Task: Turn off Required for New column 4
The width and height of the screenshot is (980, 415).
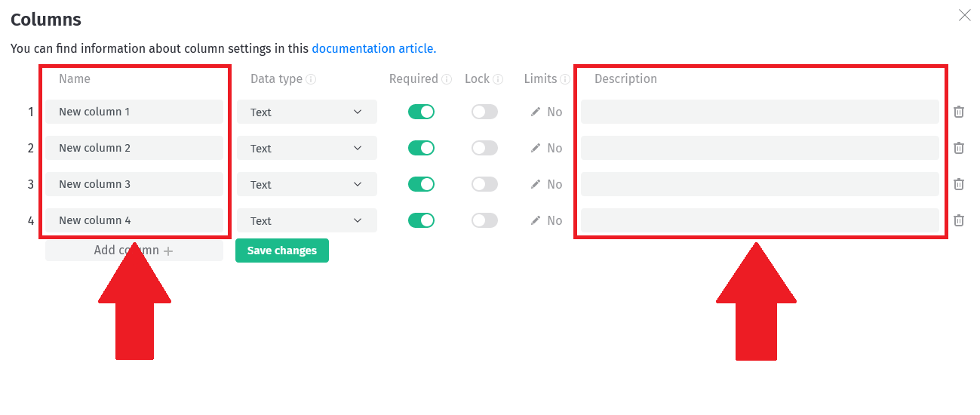Action: point(421,220)
